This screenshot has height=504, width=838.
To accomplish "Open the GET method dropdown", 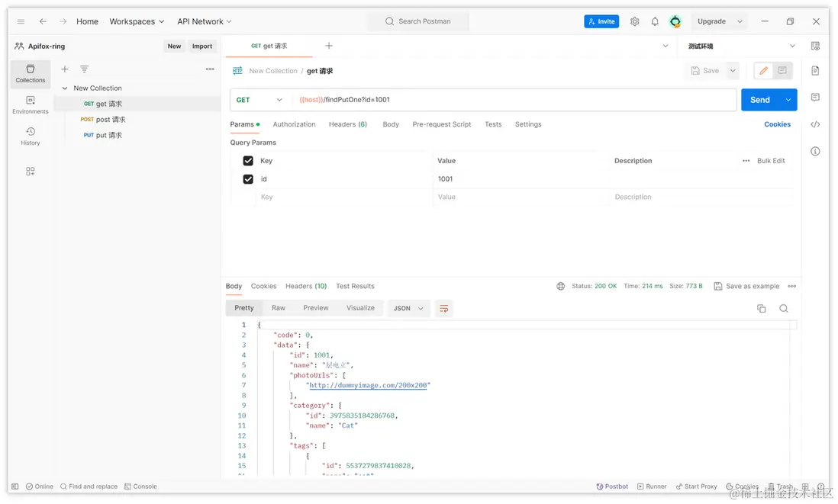I will click(259, 100).
